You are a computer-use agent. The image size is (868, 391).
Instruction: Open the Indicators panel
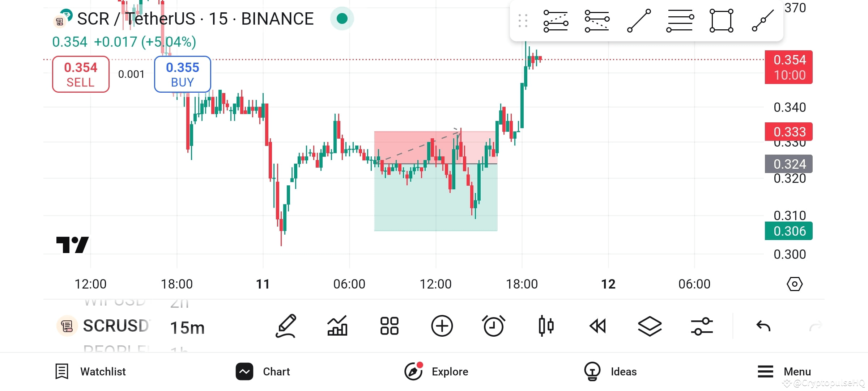click(x=337, y=326)
